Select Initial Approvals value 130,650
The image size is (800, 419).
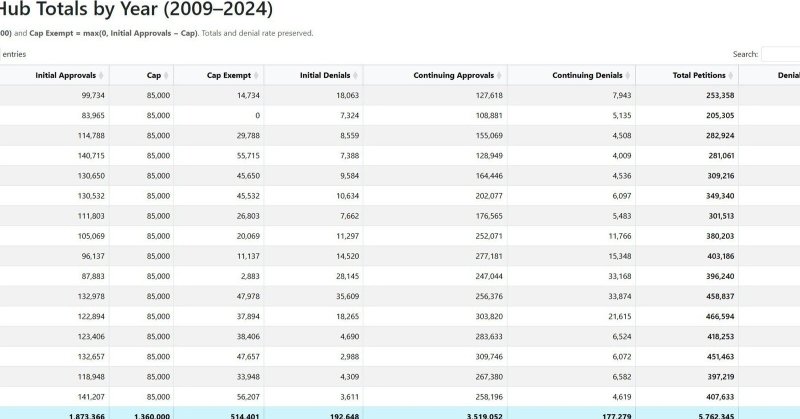click(x=91, y=176)
